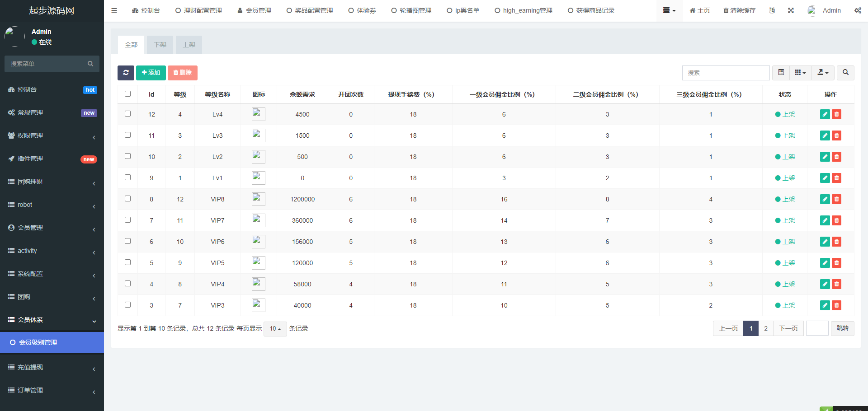Switch to the 下架 tab
This screenshot has width=868, height=411.
160,45
